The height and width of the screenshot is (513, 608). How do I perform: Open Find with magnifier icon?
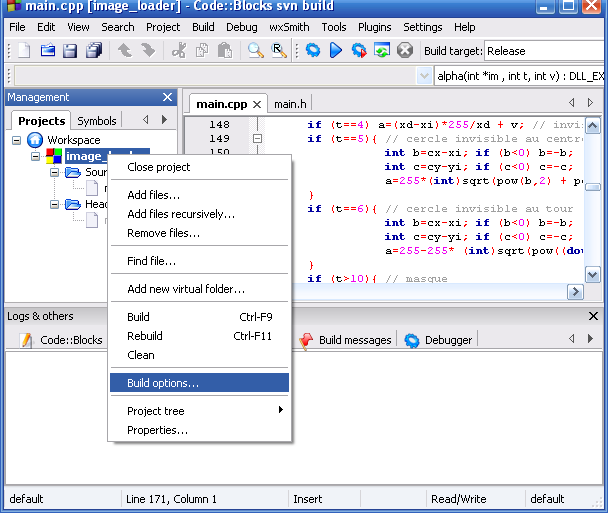coord(256,50)
